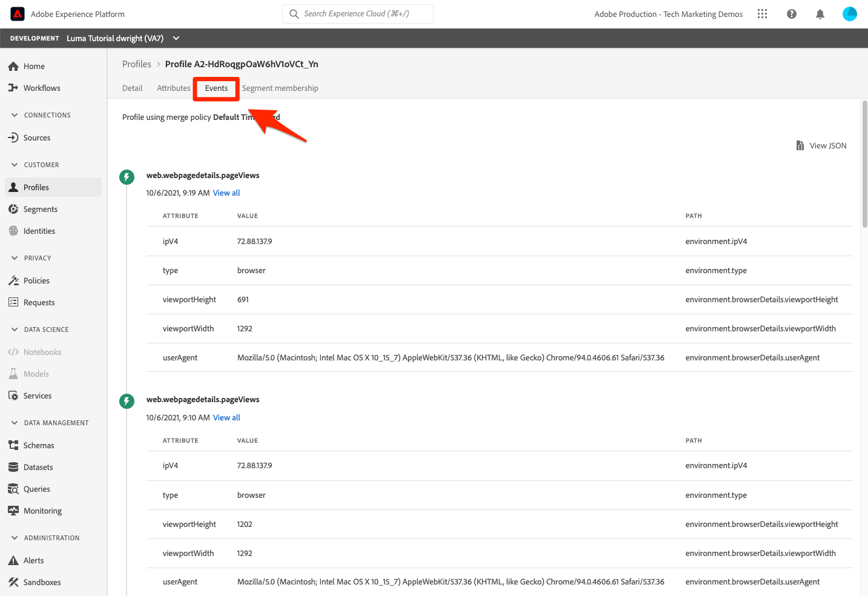Viewport: 868px width, 596px height.
Task: Click View all for the 9:19 AM event
Action: point(226,193)
